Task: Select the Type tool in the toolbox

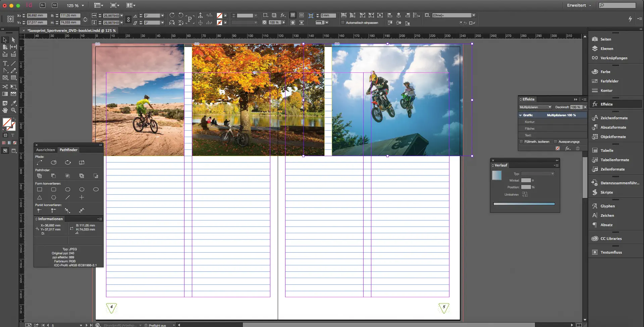Action: [x=5, y=63]
